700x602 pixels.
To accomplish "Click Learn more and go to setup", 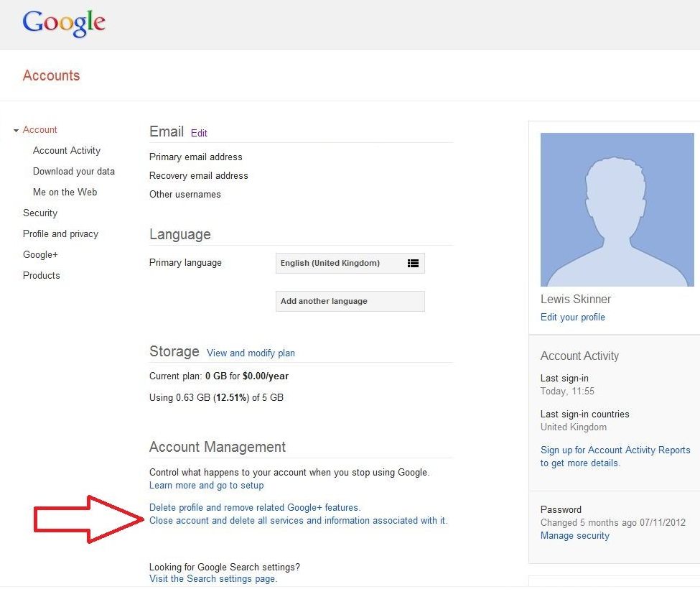I will pos(206,486).
